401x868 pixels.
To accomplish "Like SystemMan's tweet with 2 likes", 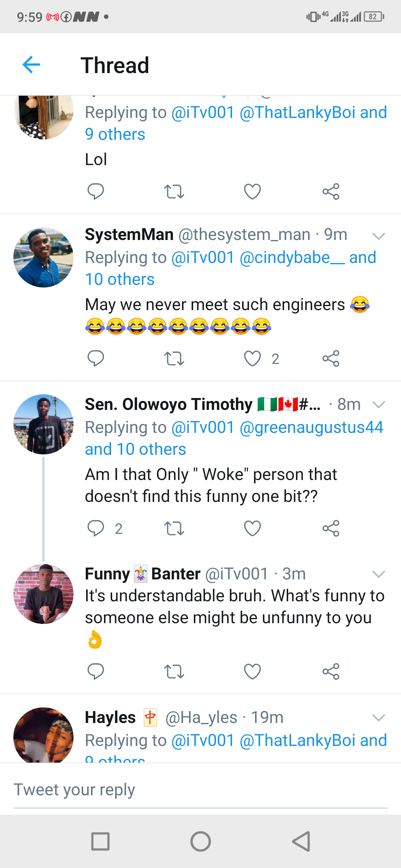I will tap(252, 358).
